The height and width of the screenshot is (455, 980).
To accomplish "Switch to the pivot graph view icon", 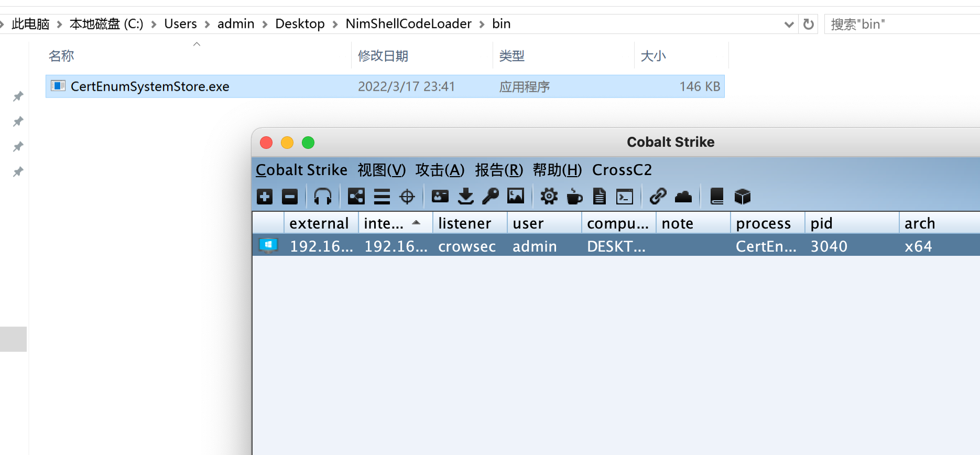I will point(356,197).
